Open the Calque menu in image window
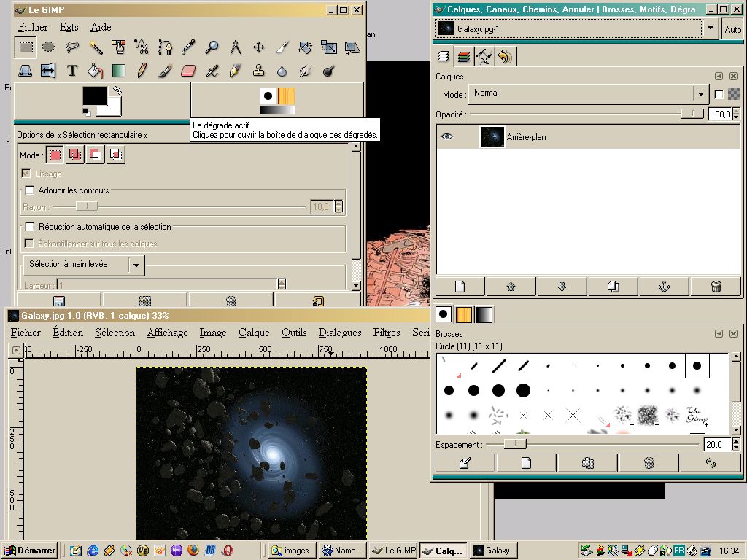 click(x=254, y=332)
